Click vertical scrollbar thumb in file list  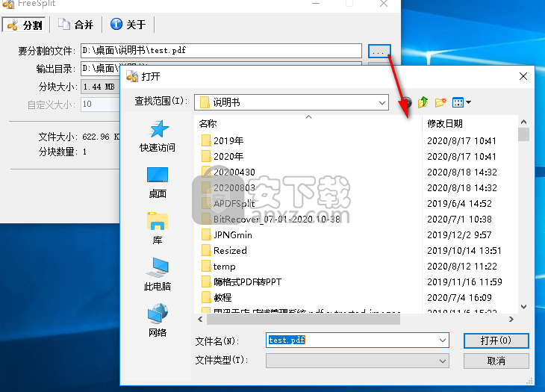click(523, 134)
